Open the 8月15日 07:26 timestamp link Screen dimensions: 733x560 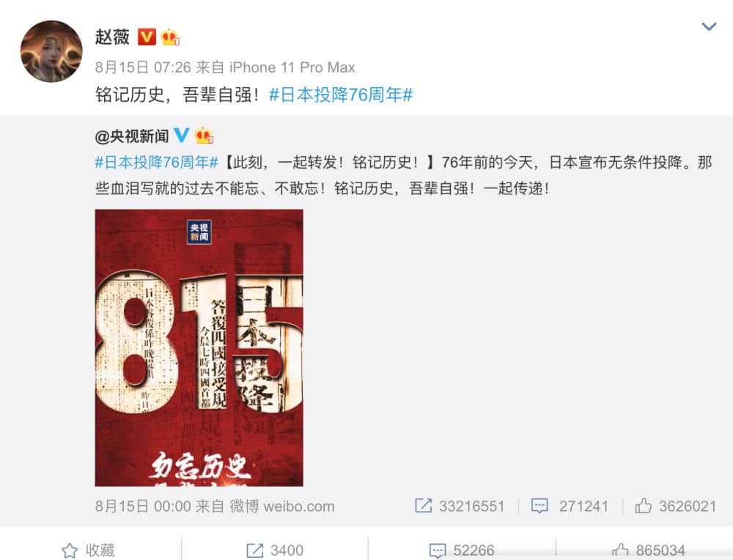[x=143, y=67]
